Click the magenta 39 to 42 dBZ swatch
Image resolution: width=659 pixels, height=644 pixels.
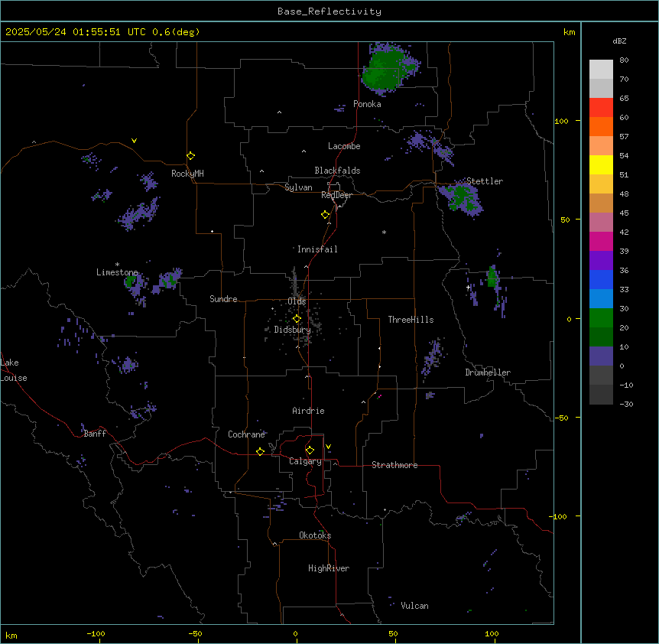point(601,241)
